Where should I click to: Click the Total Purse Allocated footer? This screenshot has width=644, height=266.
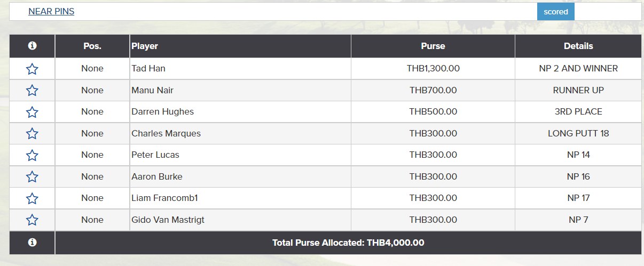tap(348, 243)
